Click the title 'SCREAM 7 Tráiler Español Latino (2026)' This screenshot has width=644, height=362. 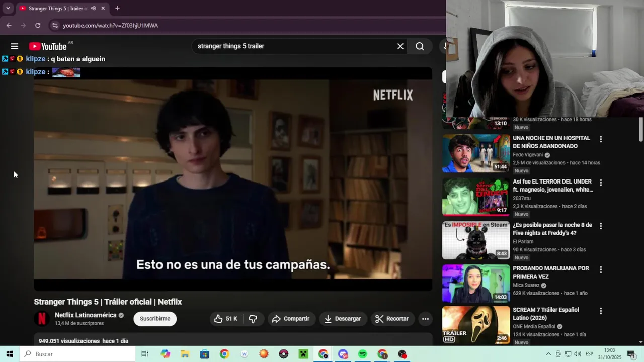pyautogui.click(x=546, y=314)
